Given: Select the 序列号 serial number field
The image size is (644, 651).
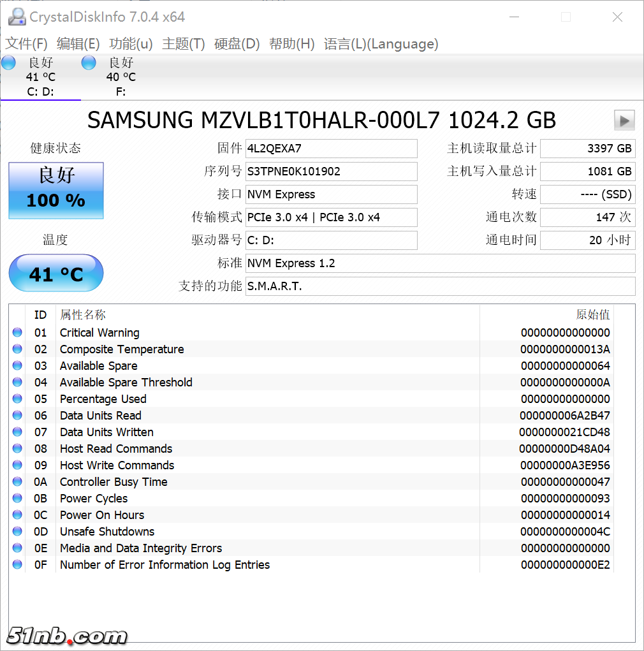Looking at the screenshot, I should tap(332, 171).
